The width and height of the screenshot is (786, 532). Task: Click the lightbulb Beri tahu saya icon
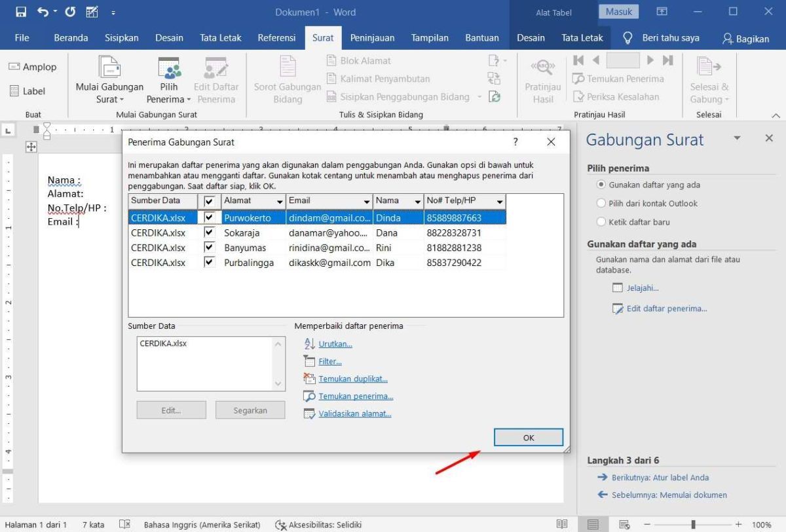627,38
